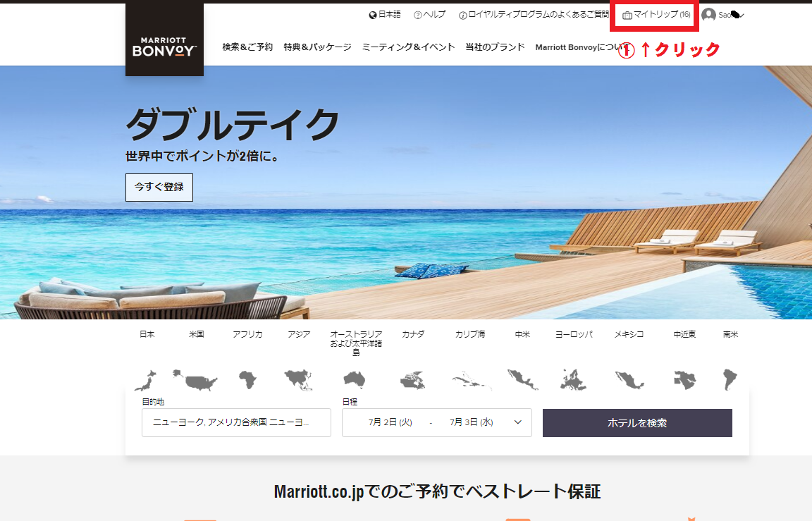Select the Canada map icon

413,381
